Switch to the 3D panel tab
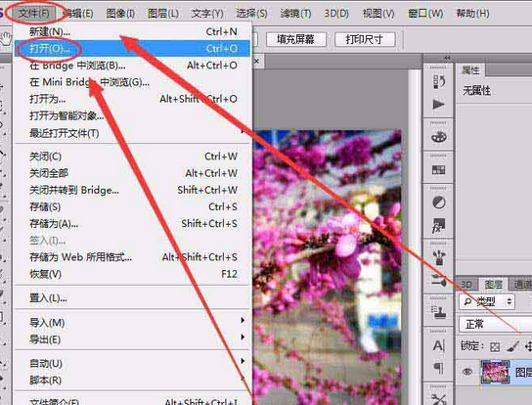Screen dimensions: 532x405 click(x=466, y=285)
